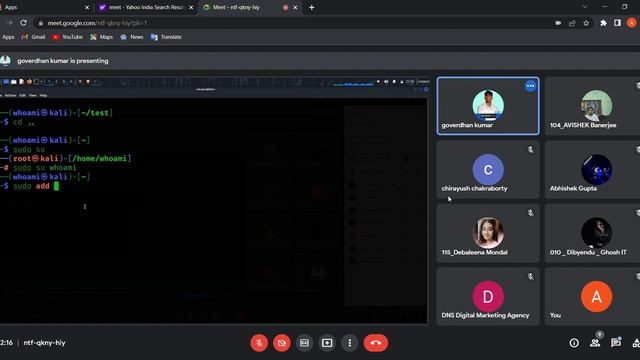
Task: Unmute the microphone in call controls
Action: (259, 343)
